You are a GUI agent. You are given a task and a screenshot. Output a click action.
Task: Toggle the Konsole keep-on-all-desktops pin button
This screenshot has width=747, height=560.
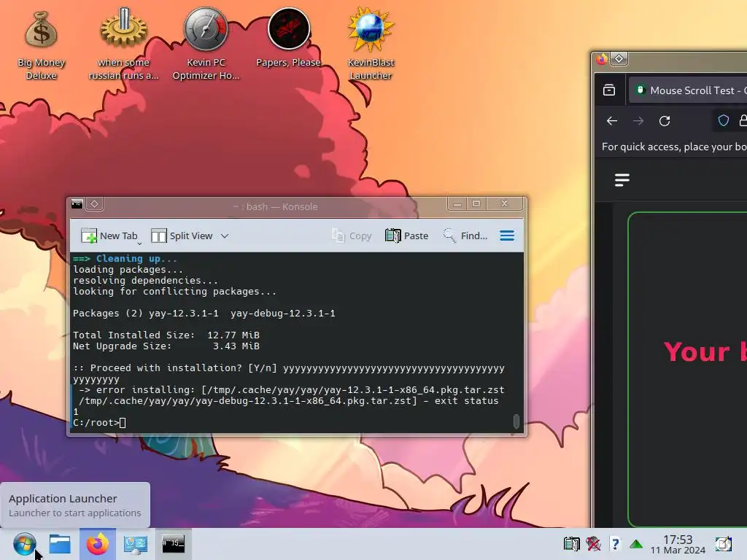[x=94, y=204]
